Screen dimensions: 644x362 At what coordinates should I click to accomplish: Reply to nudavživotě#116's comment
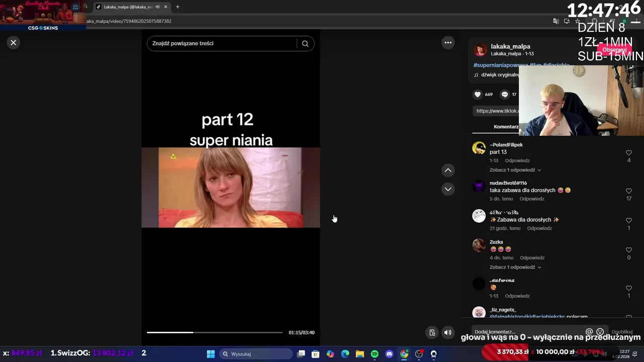[532, 199]
